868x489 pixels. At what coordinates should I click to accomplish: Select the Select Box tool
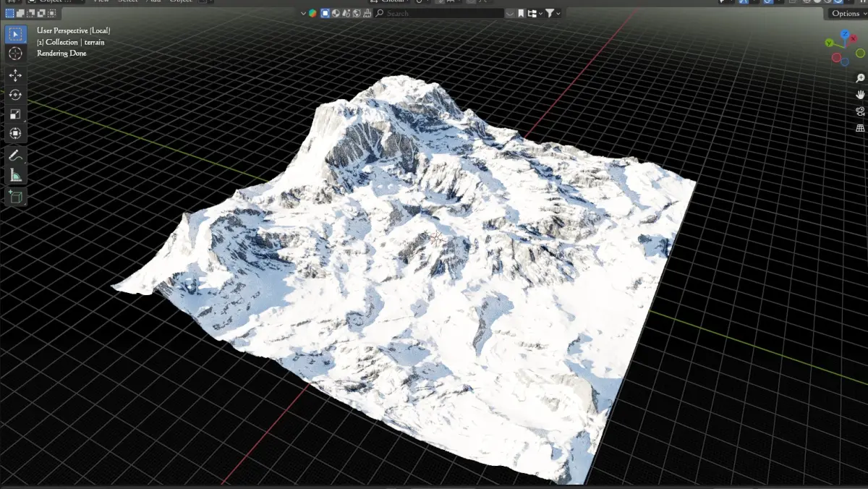(15, 34)
